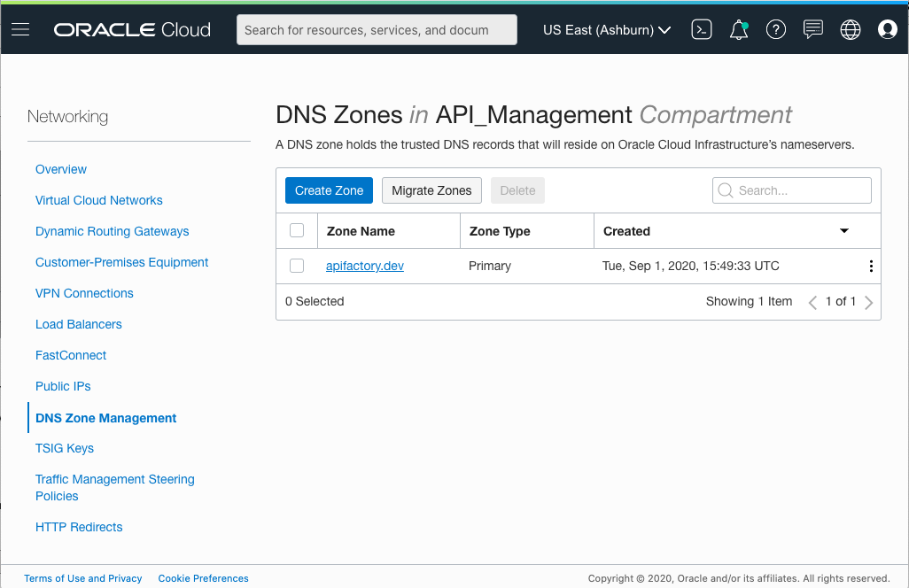Check the apifactory.dev row checkbox
Viewport: 909px width, 588px height.
[x=297, y=266]
